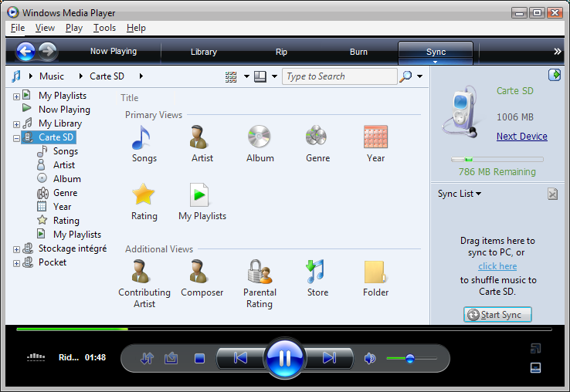570x392 pixels.
Task: Open the View Options dropdown arrow
Action: point(246,76)
